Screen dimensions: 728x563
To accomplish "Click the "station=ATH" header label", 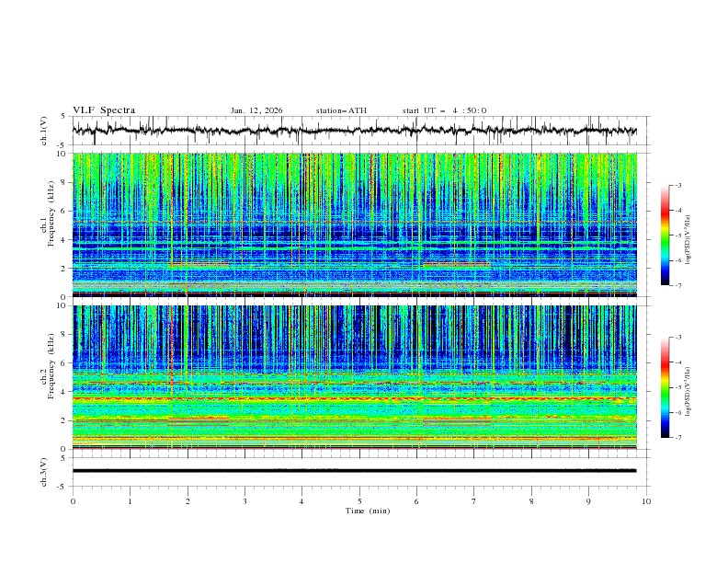I will point(341,110).
